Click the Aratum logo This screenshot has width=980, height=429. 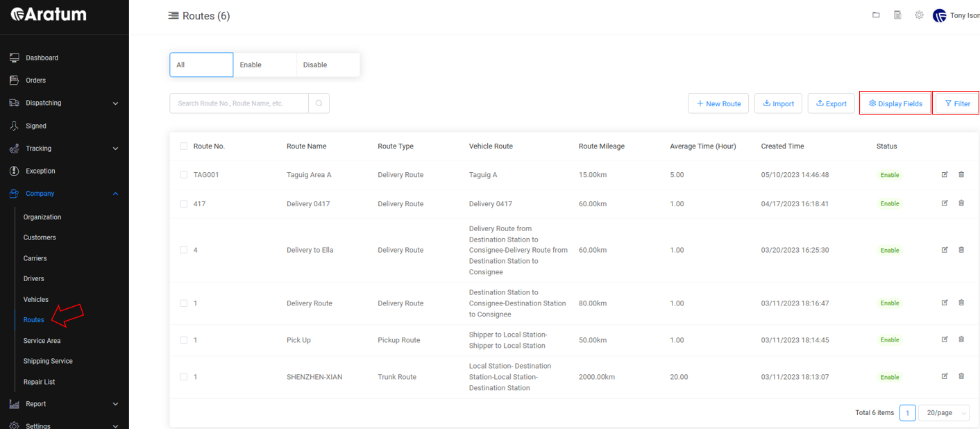49,14
